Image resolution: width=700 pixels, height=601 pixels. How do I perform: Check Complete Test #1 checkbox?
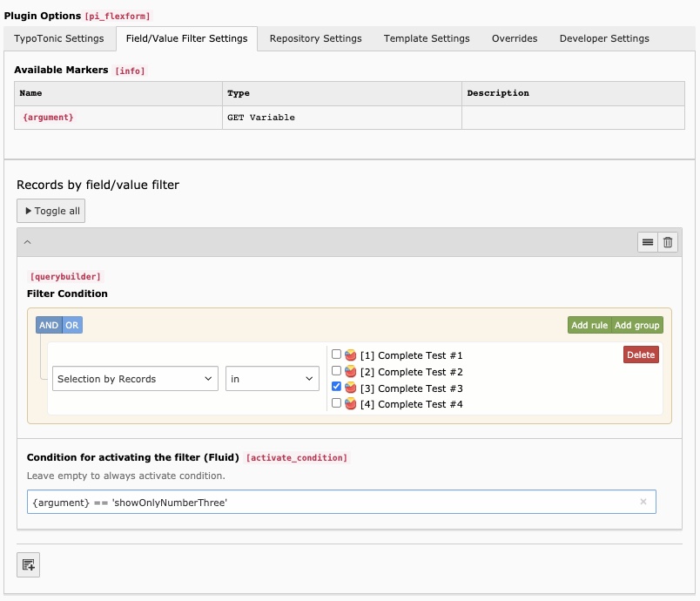(x=337, y=355)
